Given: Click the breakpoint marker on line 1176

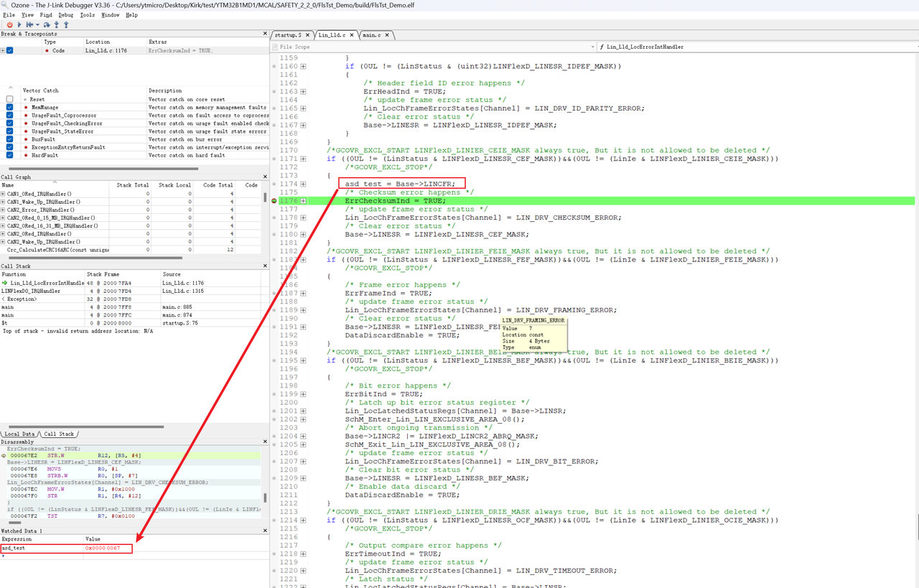Looking at the screenshot, I should point(274,201).
